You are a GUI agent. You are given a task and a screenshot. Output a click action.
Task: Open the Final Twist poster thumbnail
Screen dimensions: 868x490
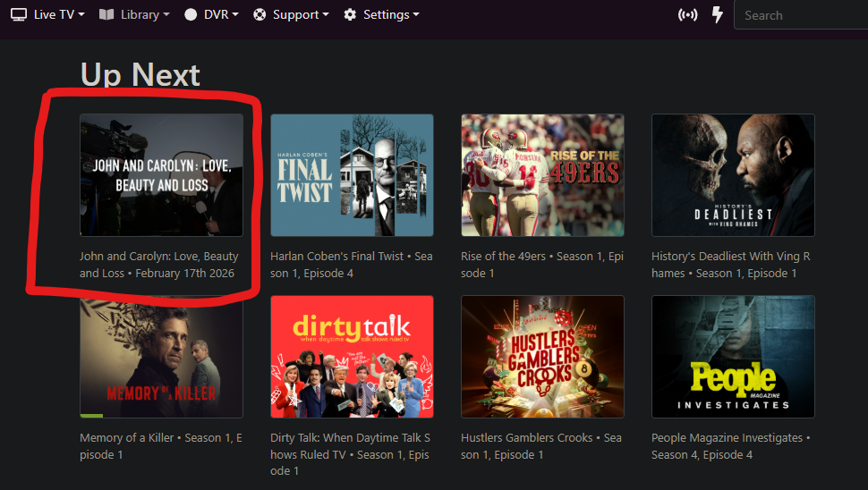click(x=352, y=174)
